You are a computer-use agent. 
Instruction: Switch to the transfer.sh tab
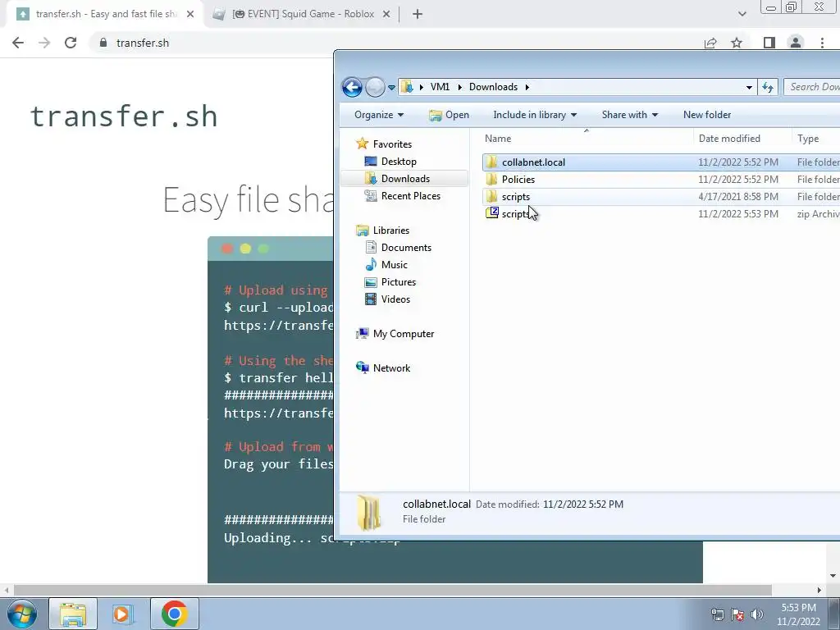pos(104,14)
